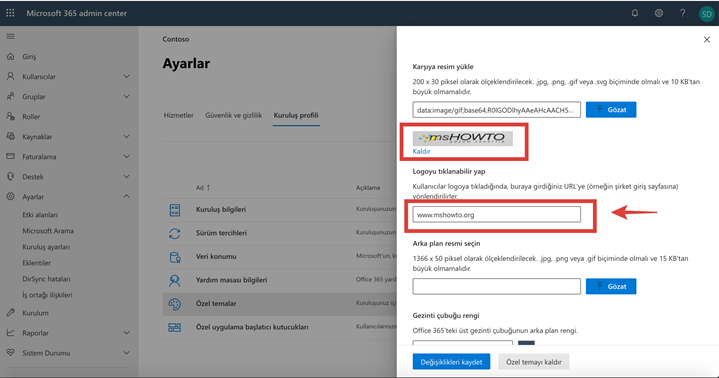Switch to Güvenlik ve gizlilik tab
This screenshot has height=378, width=719.
[x=233, y=115]
